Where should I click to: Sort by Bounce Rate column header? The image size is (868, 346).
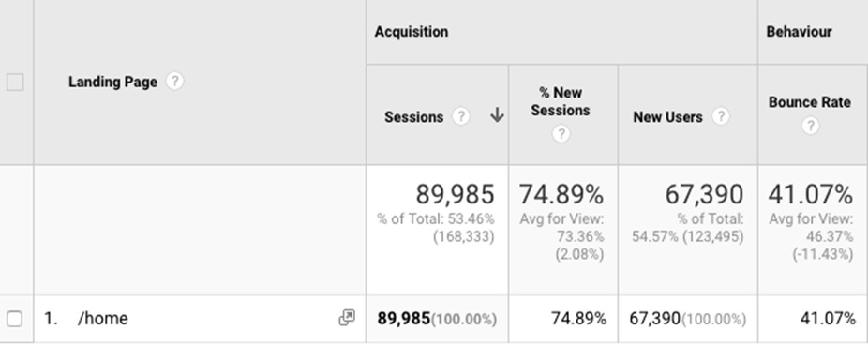(x=809, y=102)
